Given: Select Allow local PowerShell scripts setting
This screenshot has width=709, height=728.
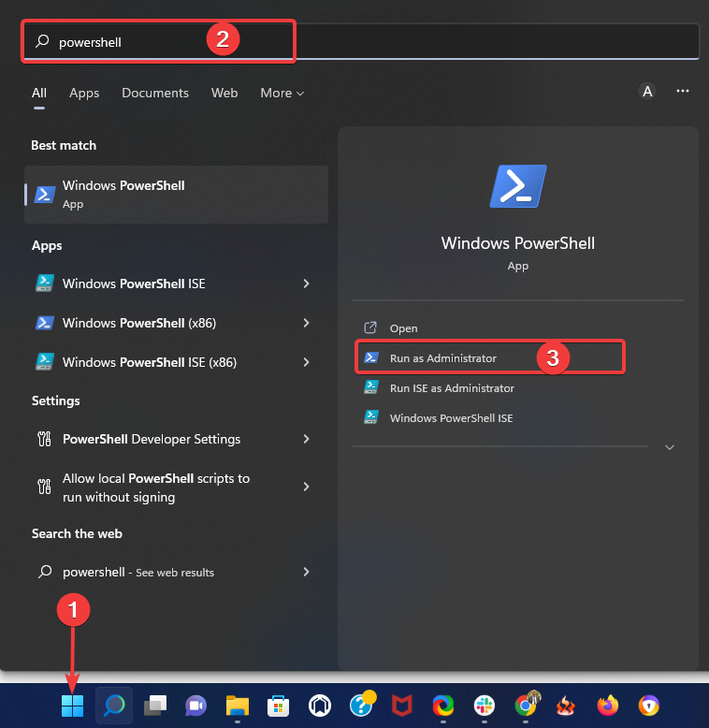Looking at the screenshot, I should pyautogui.click(x=177, y=487).
